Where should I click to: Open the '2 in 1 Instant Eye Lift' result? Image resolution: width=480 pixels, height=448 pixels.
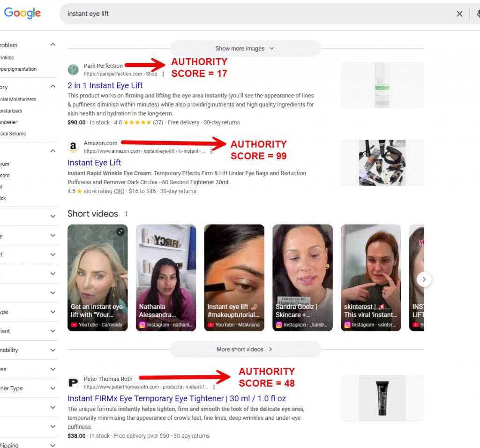(x=105, y=85)
